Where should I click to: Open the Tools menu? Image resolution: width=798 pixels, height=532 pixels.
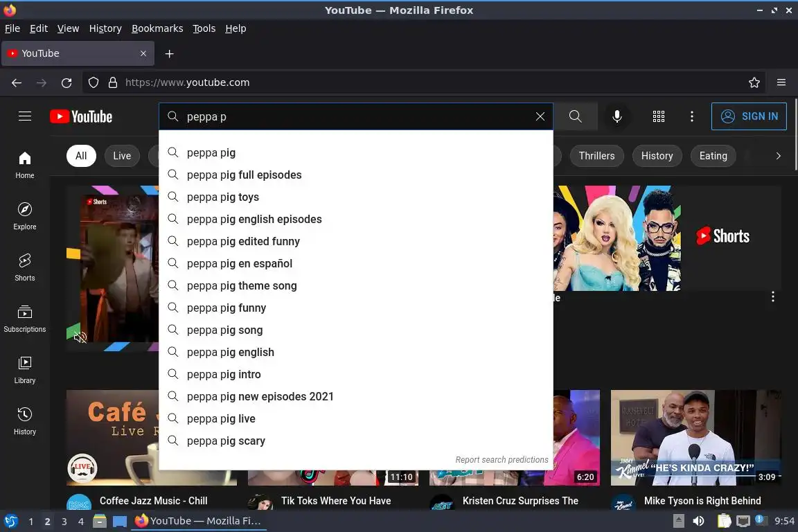(204, 28)
